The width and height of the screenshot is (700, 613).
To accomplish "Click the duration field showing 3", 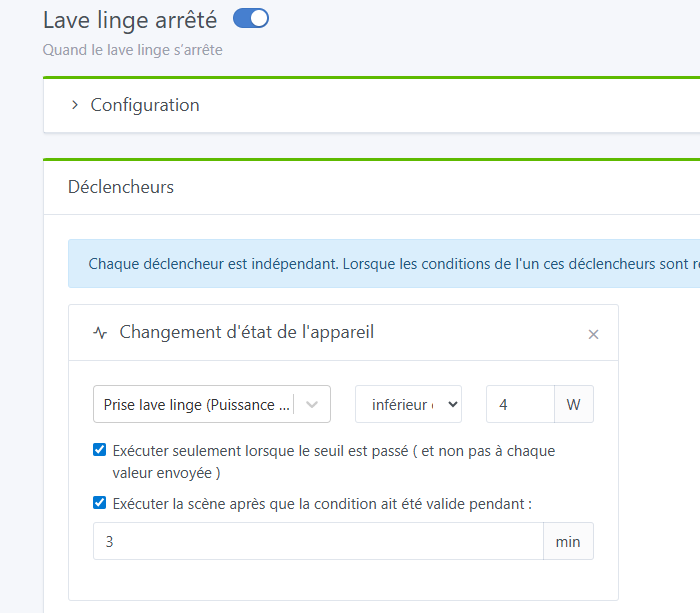I will (318, 541).
